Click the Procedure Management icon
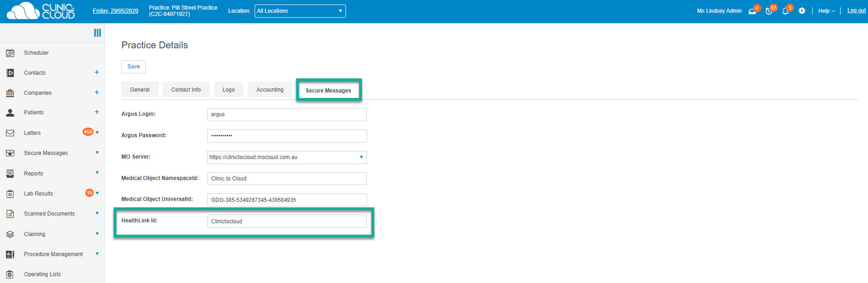The height and width of the screenshot is (283, 868). (x=10, y=254)
